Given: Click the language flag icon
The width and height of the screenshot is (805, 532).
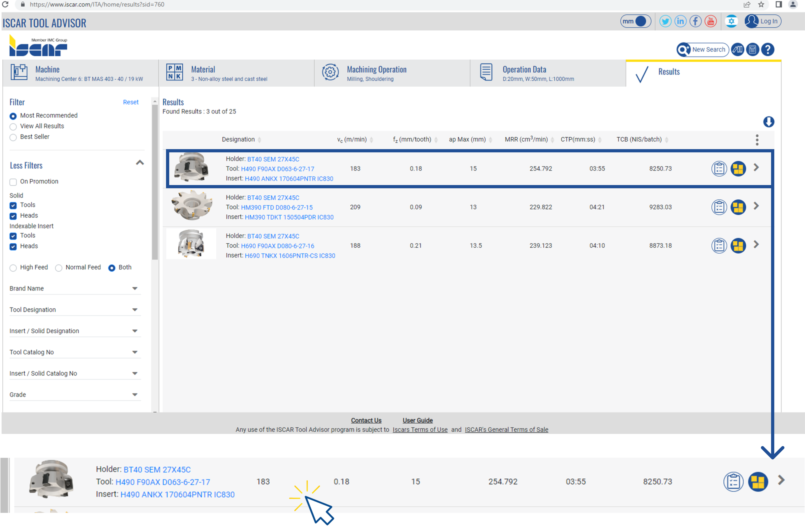Looking at the screenshot, I should (x=731, y=21).
